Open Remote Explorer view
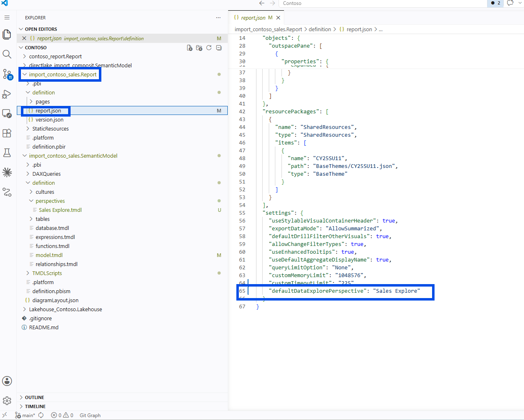 click(7, 113)
